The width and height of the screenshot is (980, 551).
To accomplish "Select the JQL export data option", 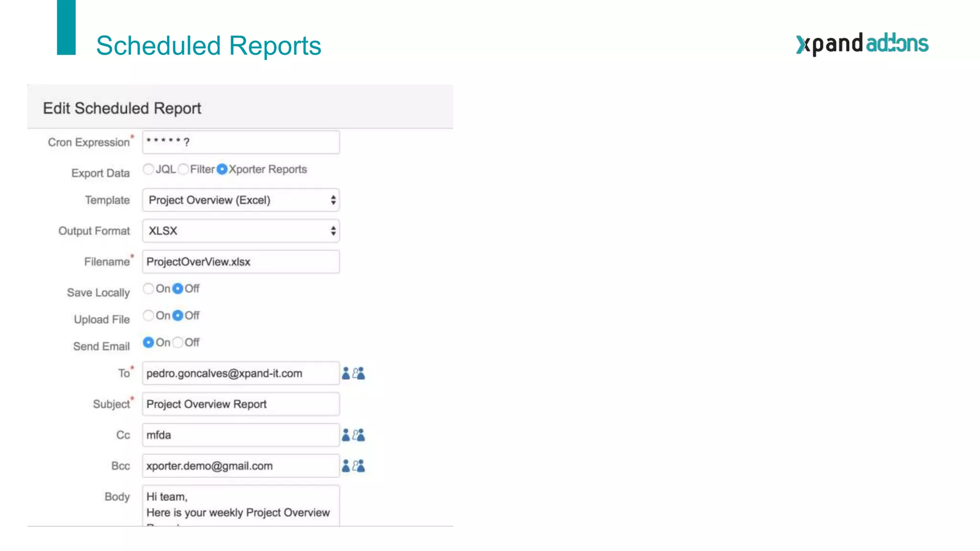I will (x=148, y=169).
